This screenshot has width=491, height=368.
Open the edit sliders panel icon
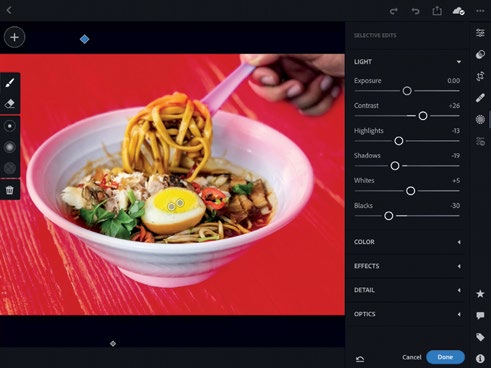(x=480, y=33)
